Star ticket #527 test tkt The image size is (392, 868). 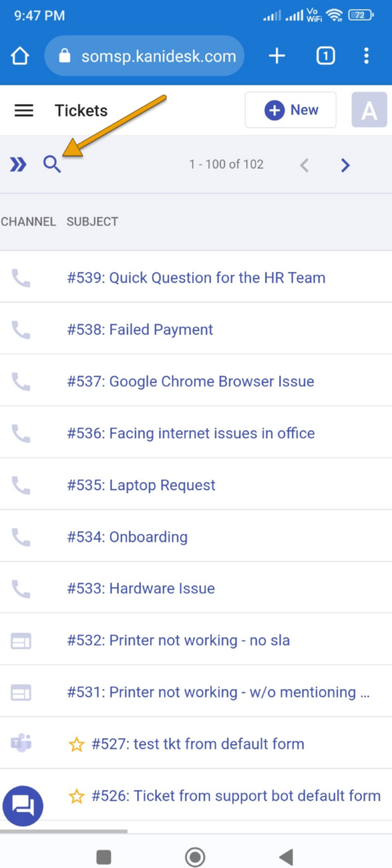click(76, 744)
